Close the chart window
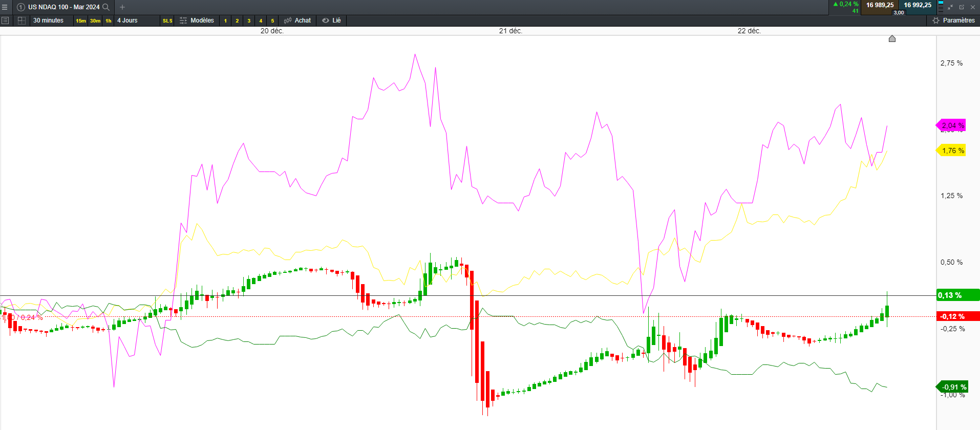The height and width of the screenshot is (430, 980). [x=973, y=7]
